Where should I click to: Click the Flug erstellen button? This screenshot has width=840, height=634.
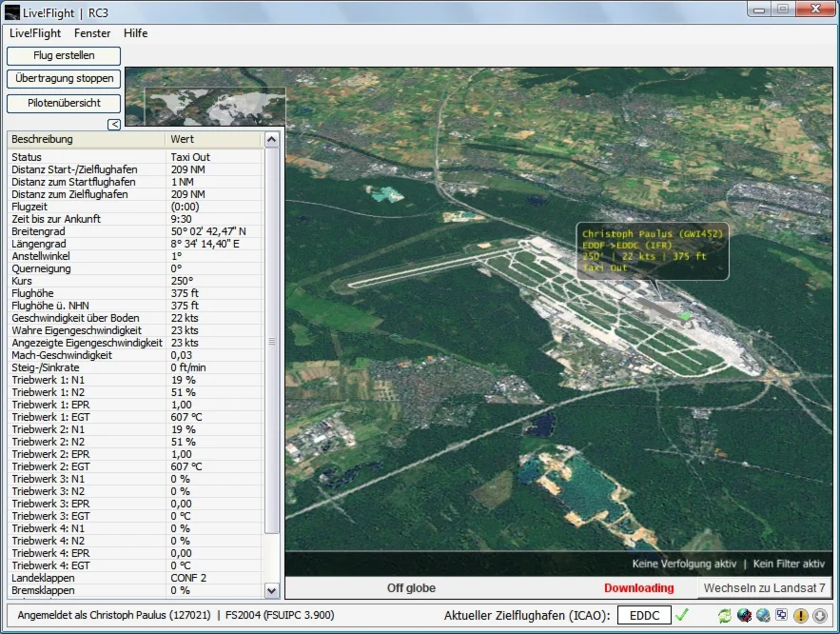coord(64,56)
